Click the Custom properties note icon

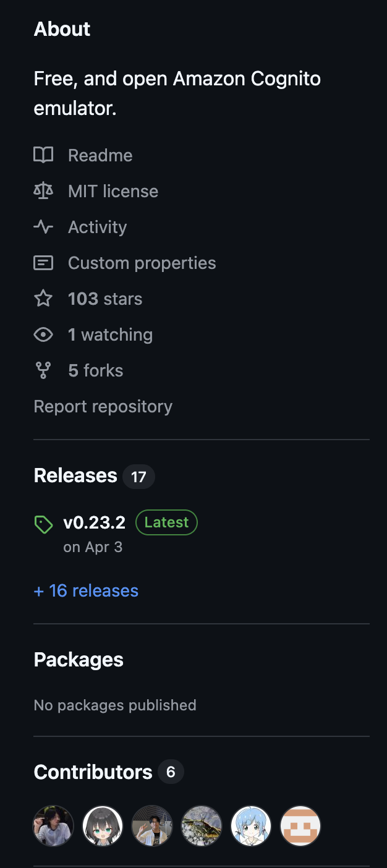coord(43,263)
